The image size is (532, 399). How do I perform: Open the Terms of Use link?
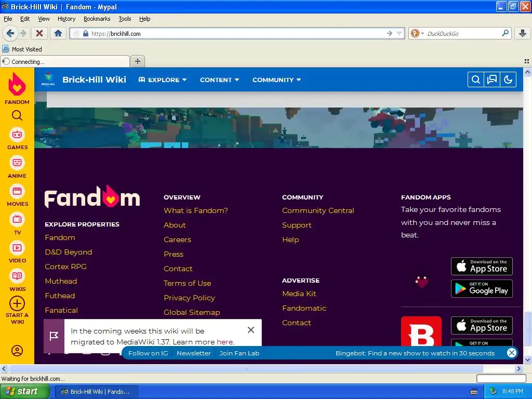(187, 283)
